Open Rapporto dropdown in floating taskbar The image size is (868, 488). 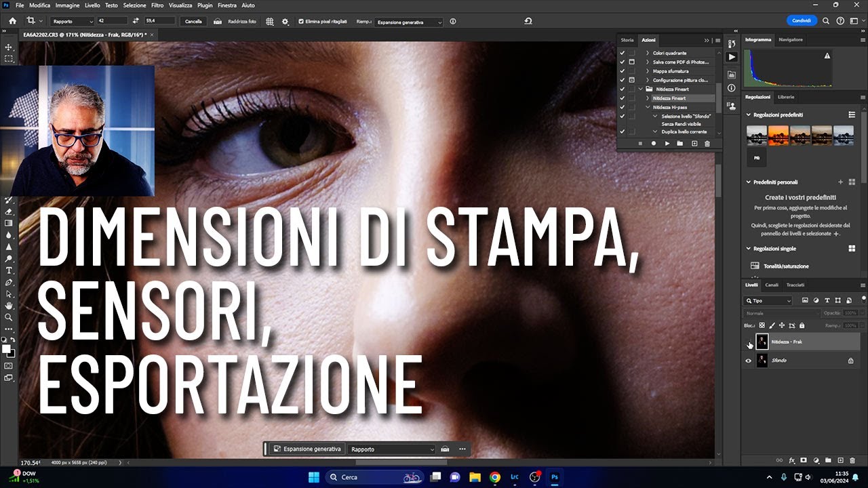391,449
